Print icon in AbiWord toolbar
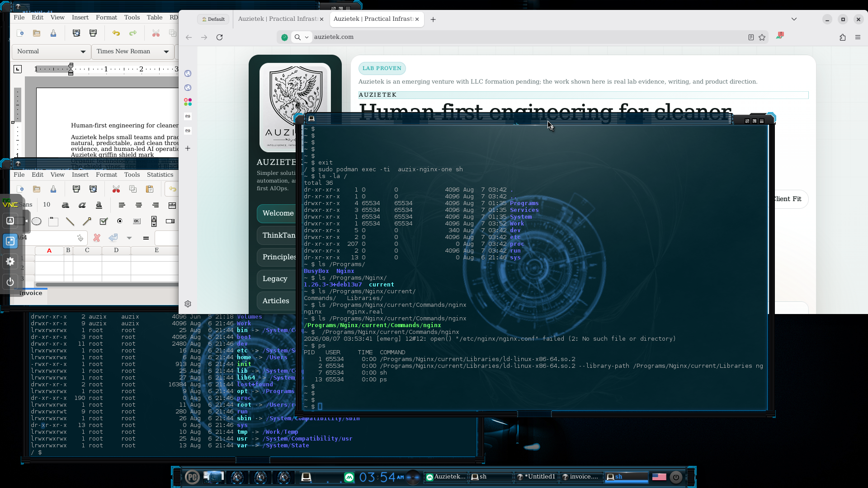 pyautogui.click(x=93, y=33)
